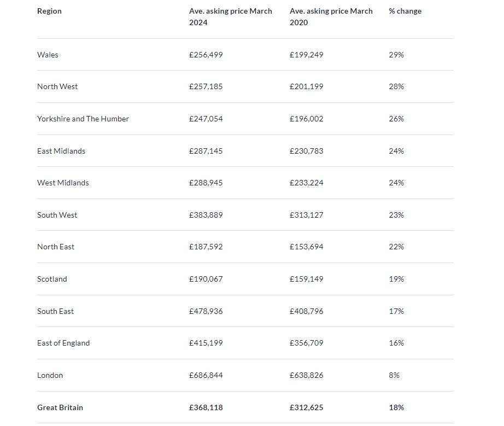Select the South West region cell
The height and width of the screenshot is (426, 504).
[x=57, y=215]
